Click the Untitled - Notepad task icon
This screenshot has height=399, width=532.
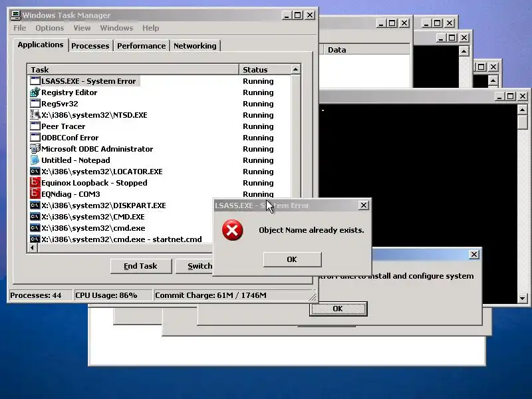point(35,160)
